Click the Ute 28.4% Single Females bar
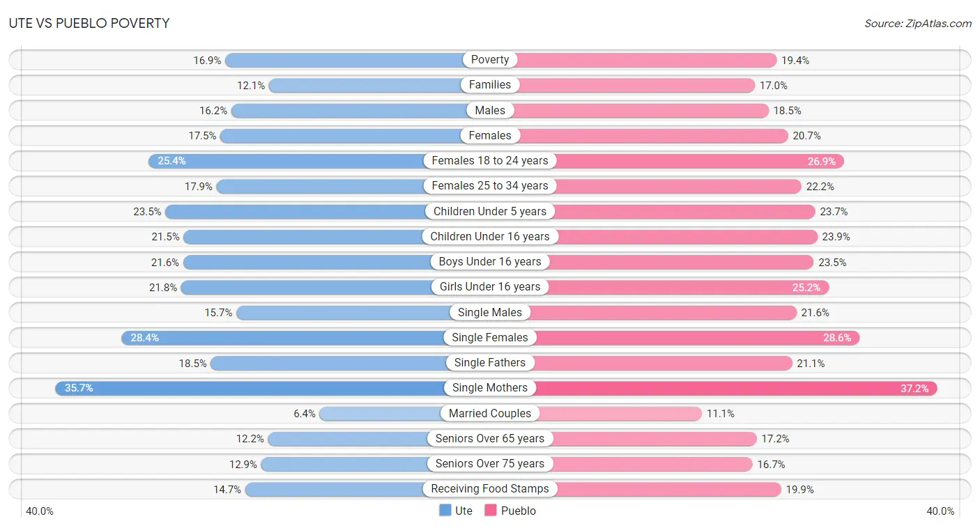This screenshot has width=980, height=528. [305, 338]
